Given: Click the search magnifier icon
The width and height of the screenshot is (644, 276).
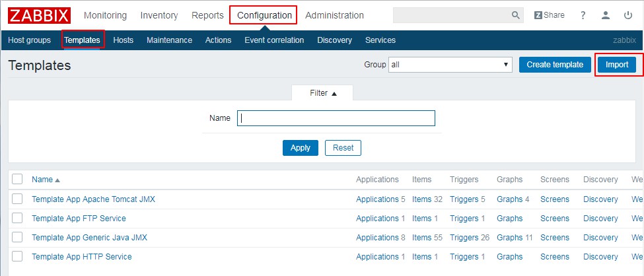Looking at the screenshot, I should (516, 15).
